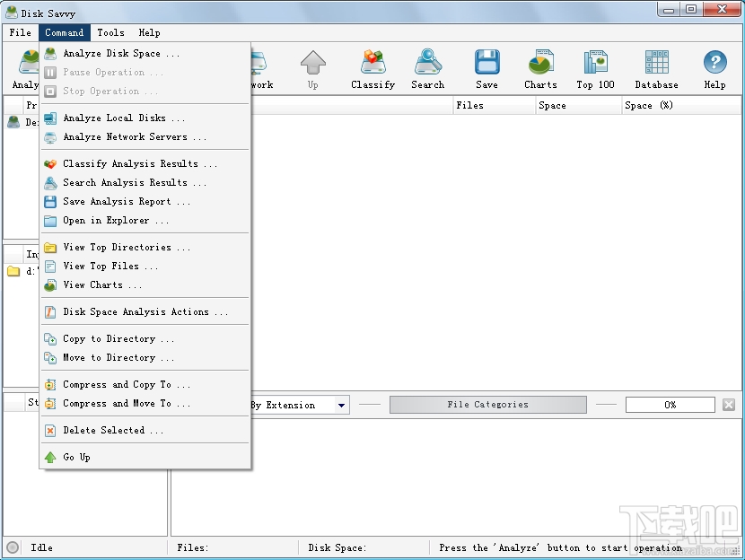Select Go Up menu entry
745x560 pixels.
pos(145,458)
